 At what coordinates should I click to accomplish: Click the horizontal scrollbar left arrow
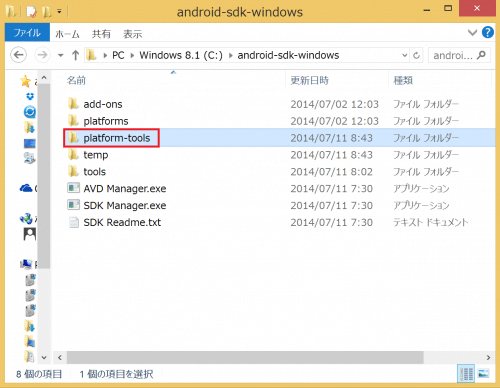click(60, 358)
